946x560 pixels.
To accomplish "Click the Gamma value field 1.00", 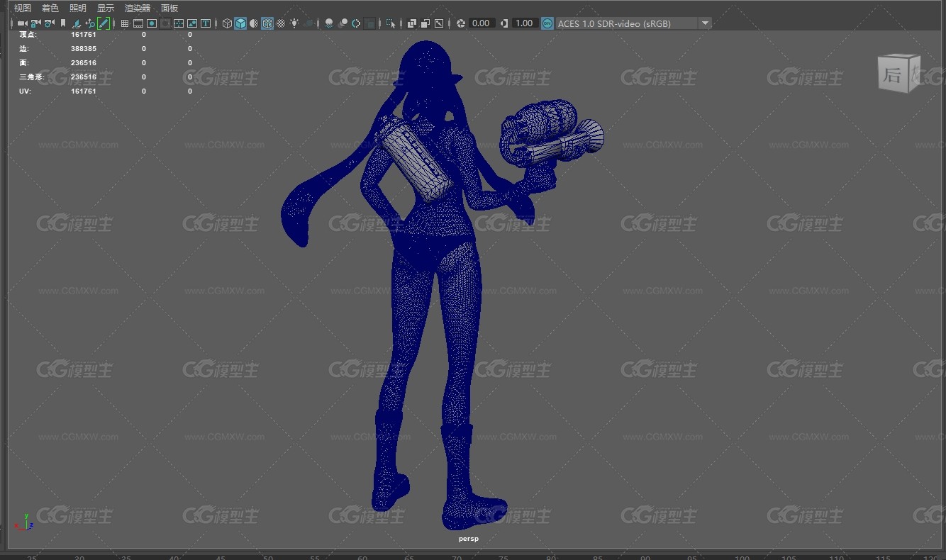I will [x=524, y=23].
